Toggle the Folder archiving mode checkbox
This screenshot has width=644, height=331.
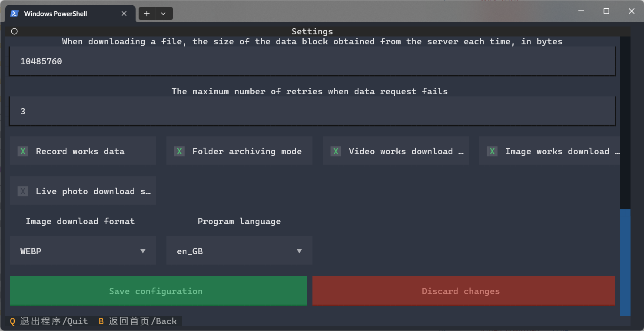pos(179,151)
